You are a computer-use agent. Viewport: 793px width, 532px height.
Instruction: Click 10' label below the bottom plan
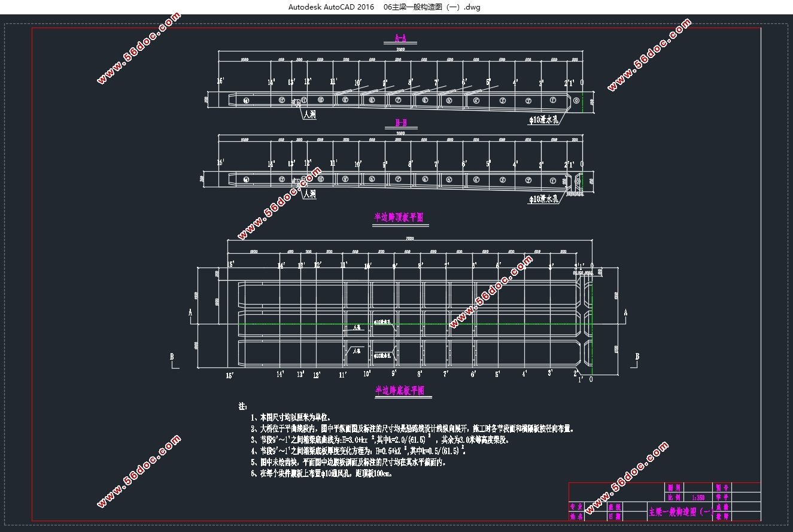tap(367, 373)
